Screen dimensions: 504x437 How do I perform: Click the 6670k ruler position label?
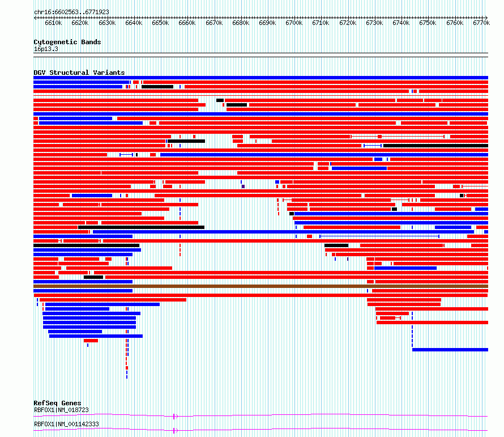213,23
